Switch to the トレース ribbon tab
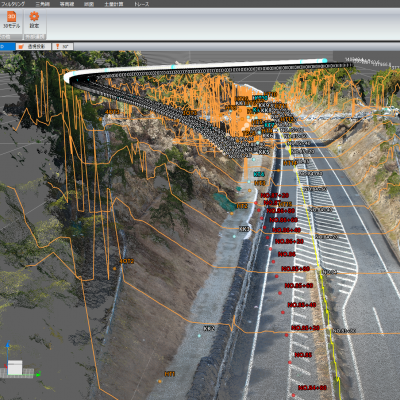The image size is (400, 400). click(x=141, y=4)
